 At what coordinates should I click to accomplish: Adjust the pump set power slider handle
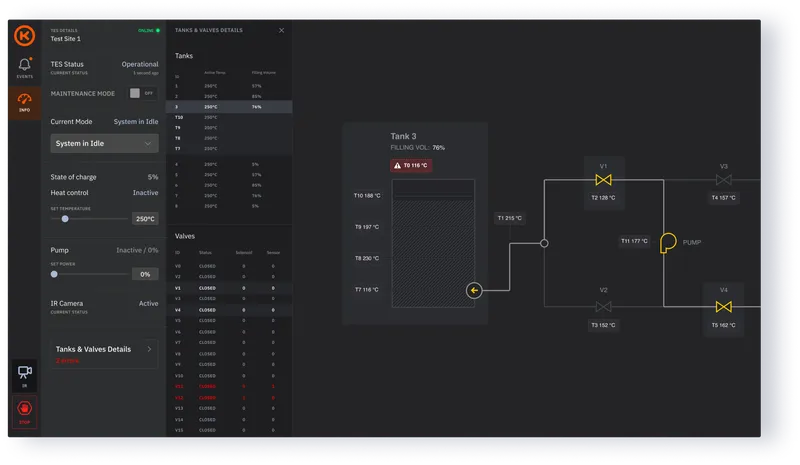[x=54, y=274]
